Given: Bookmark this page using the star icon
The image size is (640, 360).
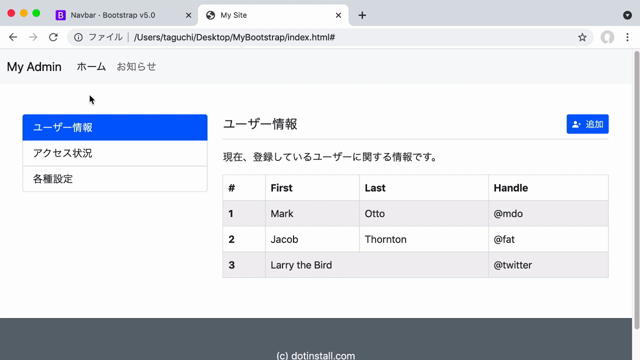Looking at the screenshot, I should (582, 37).
